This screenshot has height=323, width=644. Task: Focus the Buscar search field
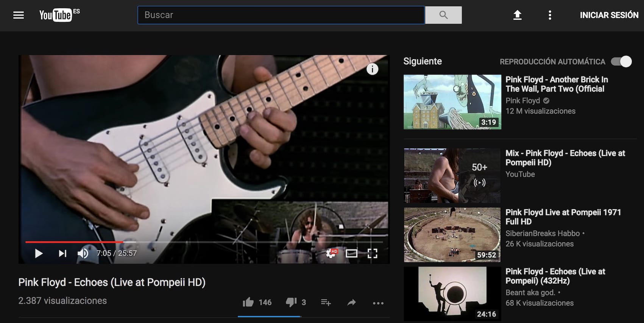[x=281, y=15]
